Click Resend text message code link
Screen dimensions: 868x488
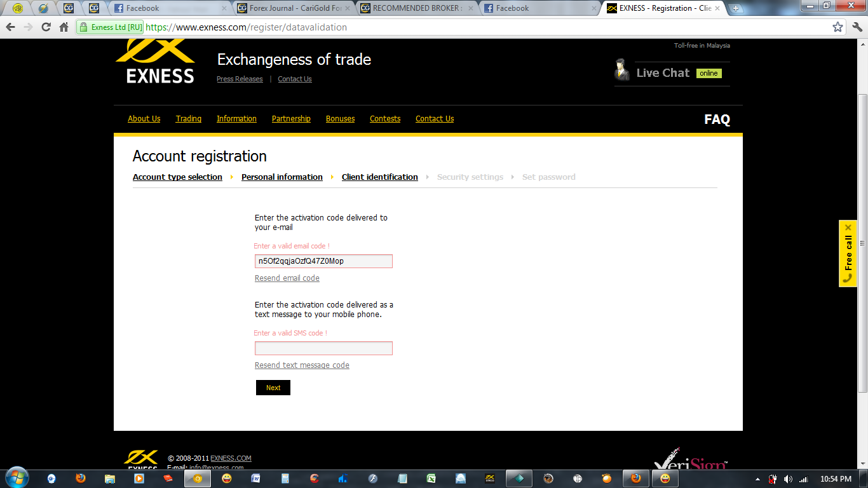click(302, 365)
